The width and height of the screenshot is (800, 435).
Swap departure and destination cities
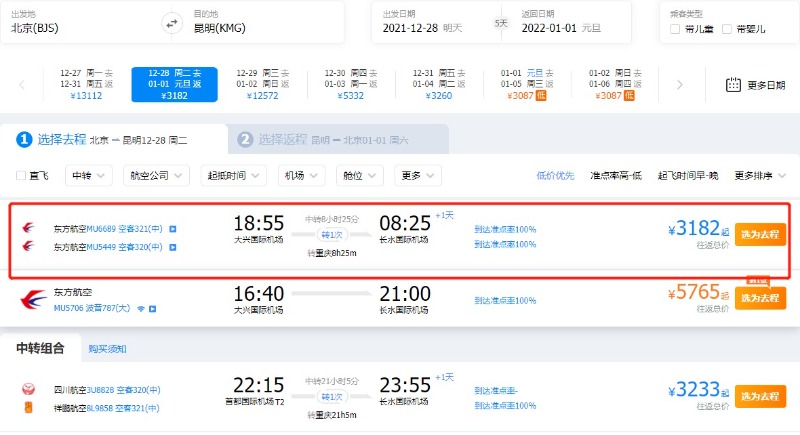(x=172, y=22)
